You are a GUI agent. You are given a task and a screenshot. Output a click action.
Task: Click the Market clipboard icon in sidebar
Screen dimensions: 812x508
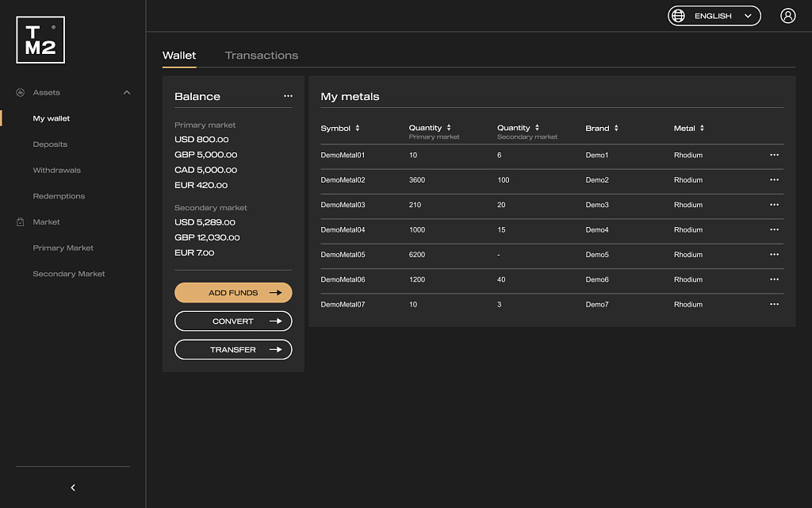(x=20, y=222)
